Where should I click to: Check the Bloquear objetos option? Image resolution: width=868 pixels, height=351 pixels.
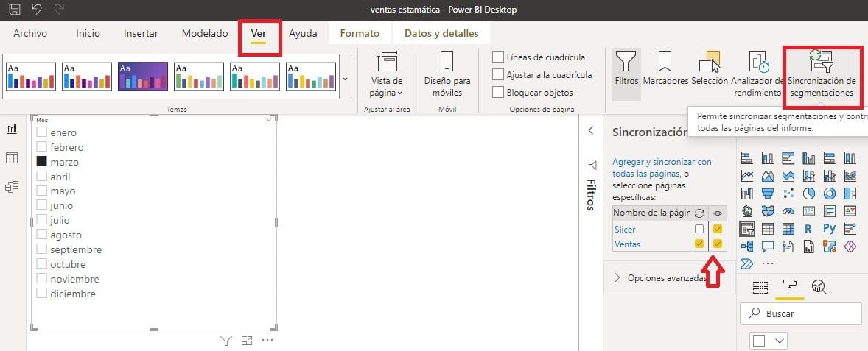(499, 93)
